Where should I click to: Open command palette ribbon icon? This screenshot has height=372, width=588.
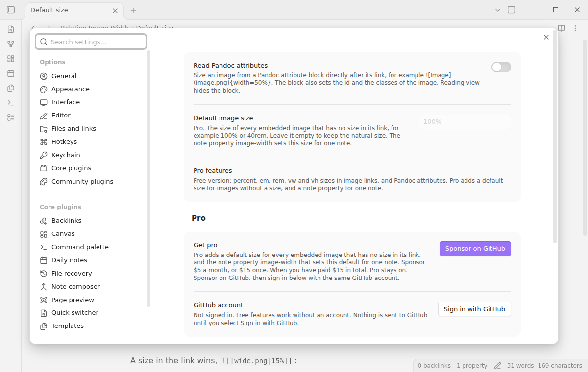pyautogui.click(x=11, y=103)
